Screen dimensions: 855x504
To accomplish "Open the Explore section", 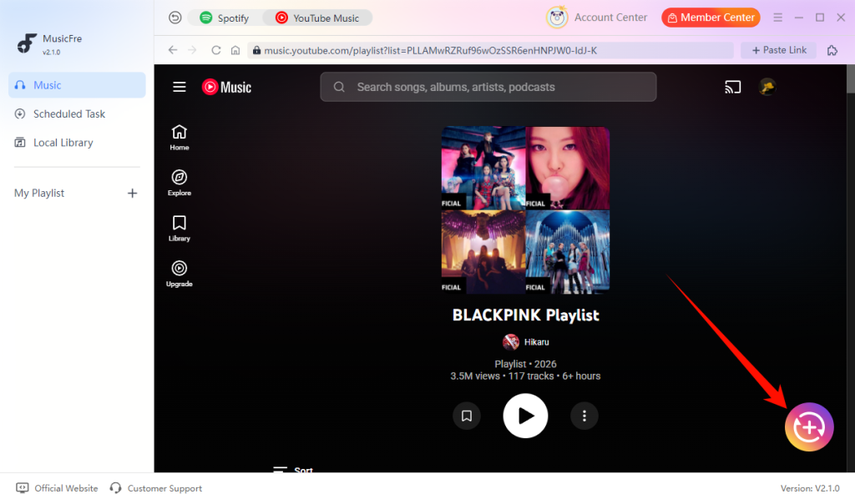I will tap(180, 183).
